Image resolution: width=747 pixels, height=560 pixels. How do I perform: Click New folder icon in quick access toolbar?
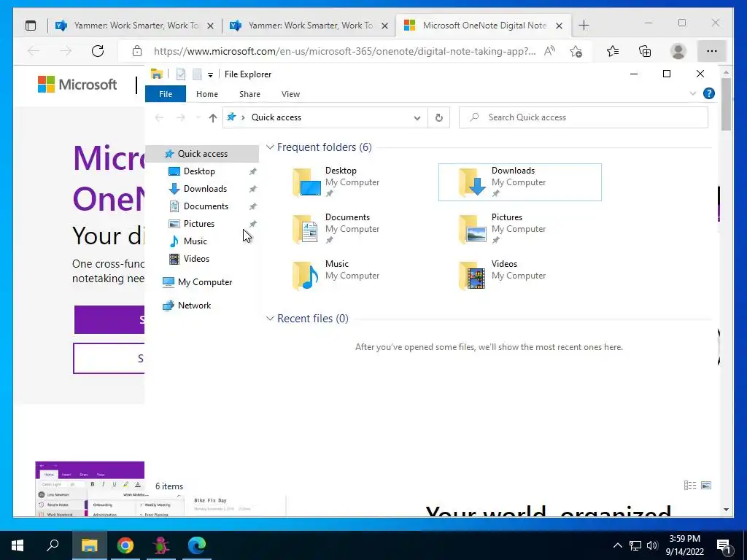pos(197,74)
